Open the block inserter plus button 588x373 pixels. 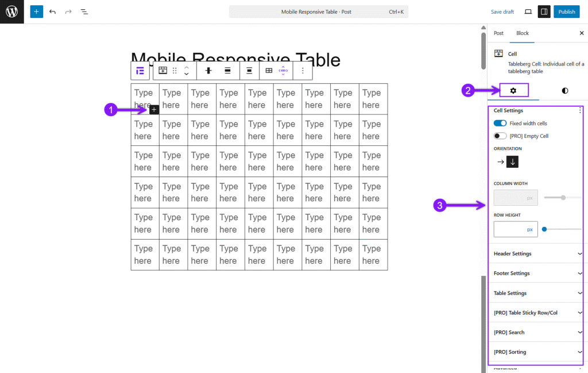[x=36, y=11]
